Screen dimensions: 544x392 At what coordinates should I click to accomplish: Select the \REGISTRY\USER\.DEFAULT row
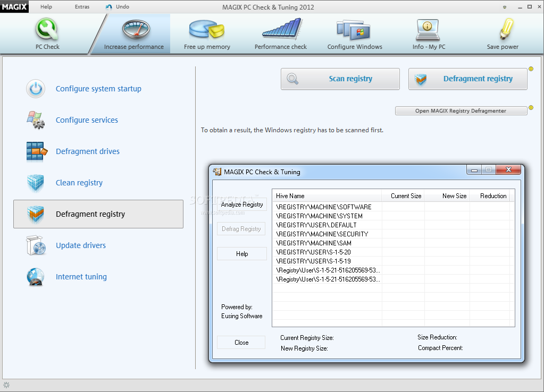coord(393,225)
